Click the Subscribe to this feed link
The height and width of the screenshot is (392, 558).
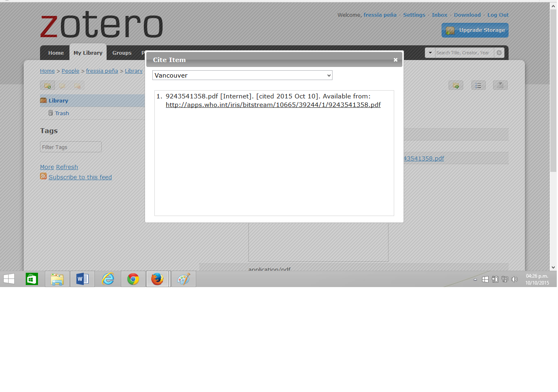click(x=80, y=177)
